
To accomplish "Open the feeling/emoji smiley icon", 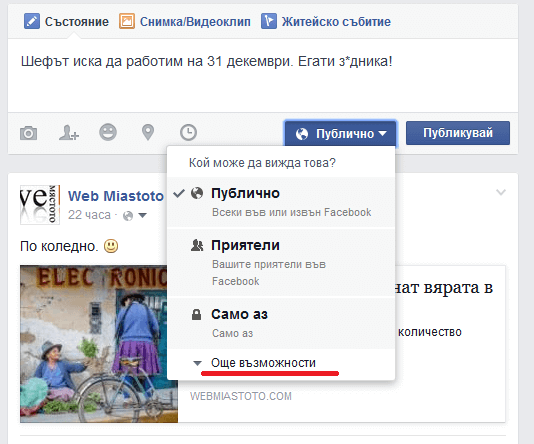I will [108, 132].
